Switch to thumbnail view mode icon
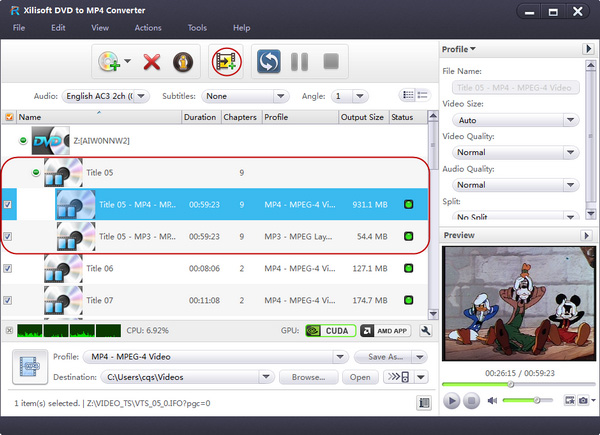The image size is (600, 435). [408, 95]
